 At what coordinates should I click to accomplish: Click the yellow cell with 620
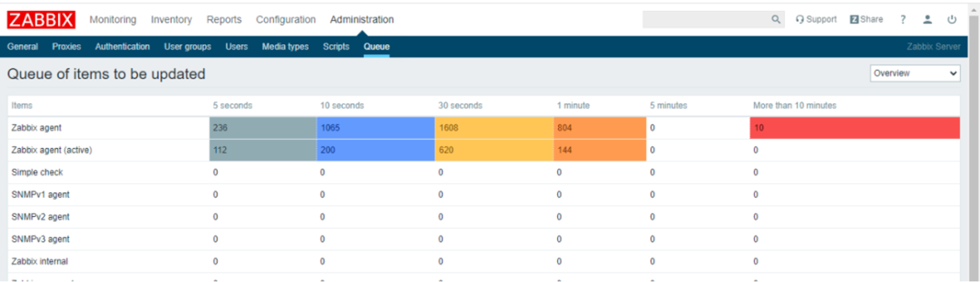coord(494,150)
